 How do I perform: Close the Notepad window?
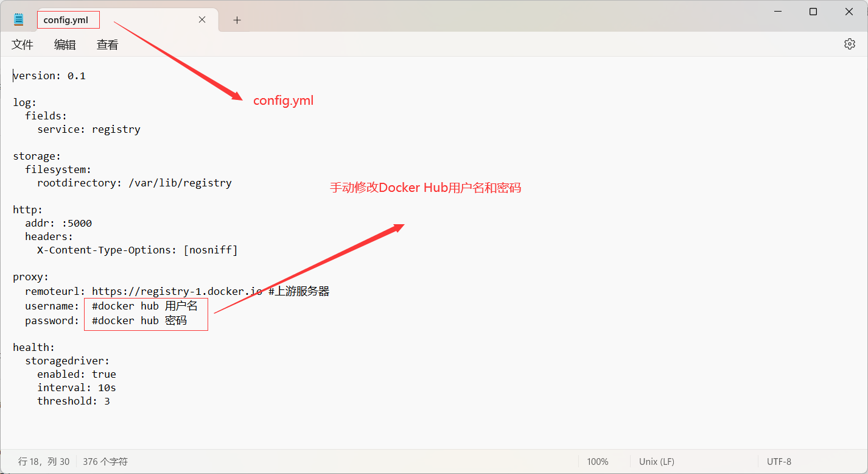click(849, 12)
